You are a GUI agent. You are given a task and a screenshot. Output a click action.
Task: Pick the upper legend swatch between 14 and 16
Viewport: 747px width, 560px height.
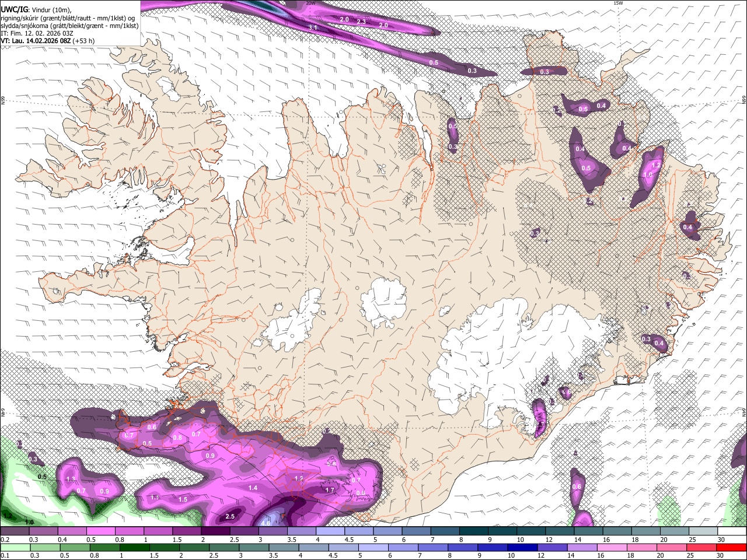click(588, 531)
